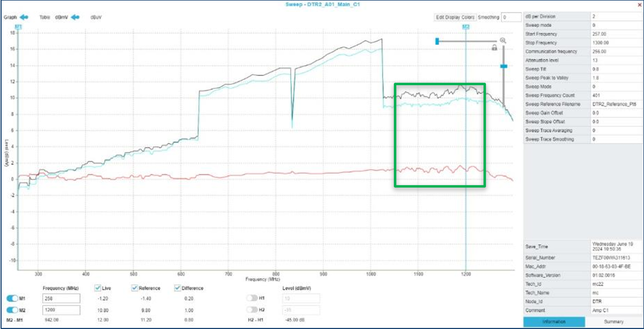The width and height of the screenshot is (644, 329).
Task: Select the Save_Time row
Action: click(582, 247)
